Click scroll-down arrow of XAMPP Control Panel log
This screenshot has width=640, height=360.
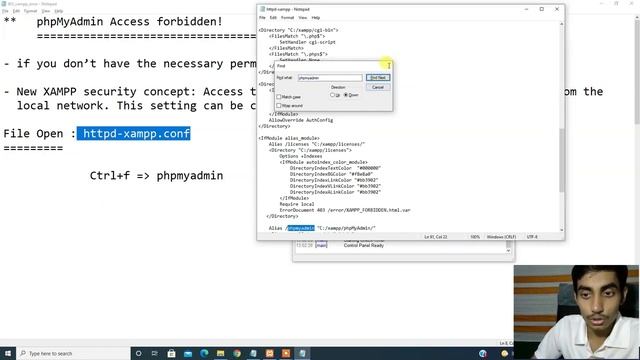[x=508, y=250]
